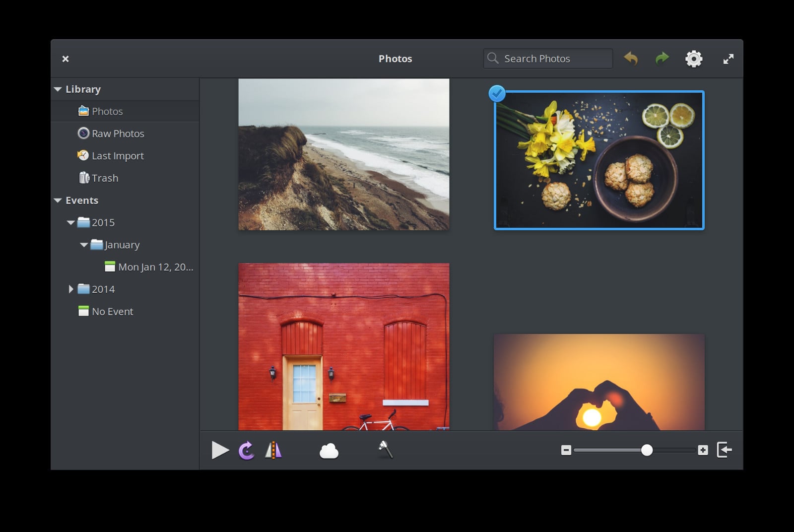This screenshot has height=532, width=794.
Task: Open the settings gear menu
Action: coord(694,58)
